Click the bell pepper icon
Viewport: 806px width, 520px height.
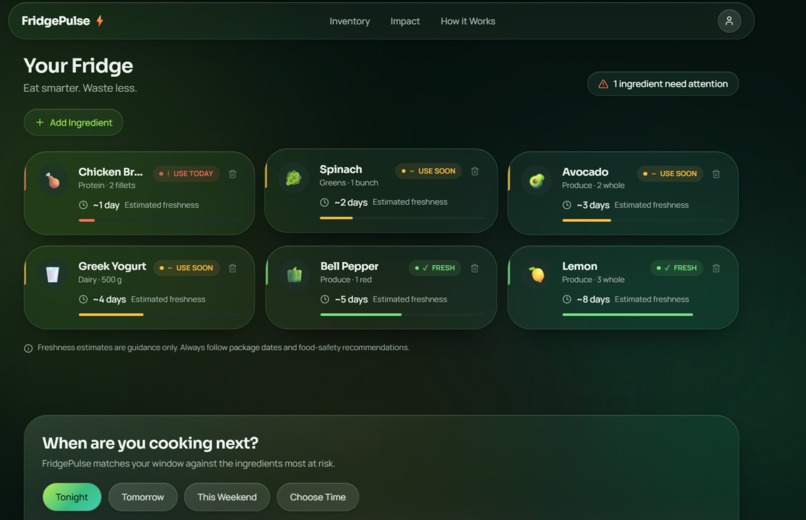pyautogui.click(x=294, y=275)
